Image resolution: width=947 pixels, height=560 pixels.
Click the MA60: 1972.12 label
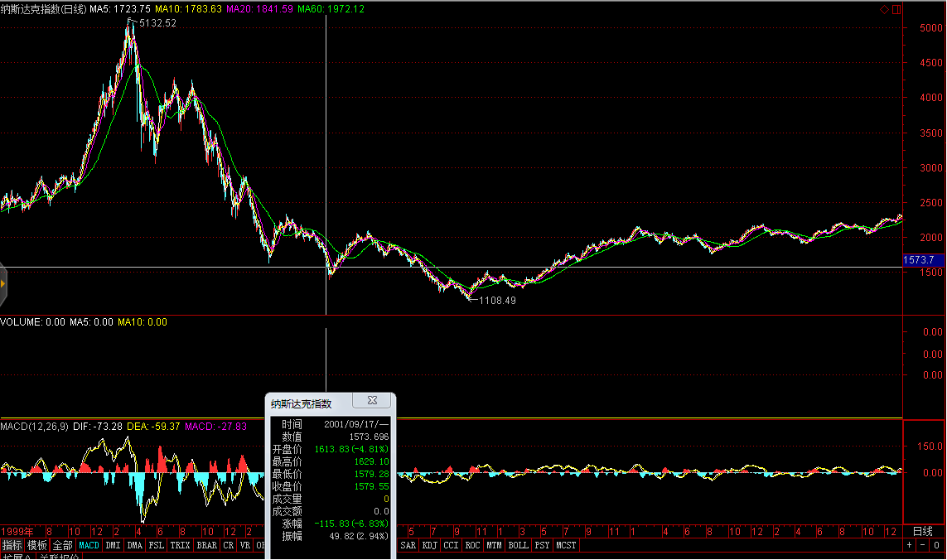[331, 9]
